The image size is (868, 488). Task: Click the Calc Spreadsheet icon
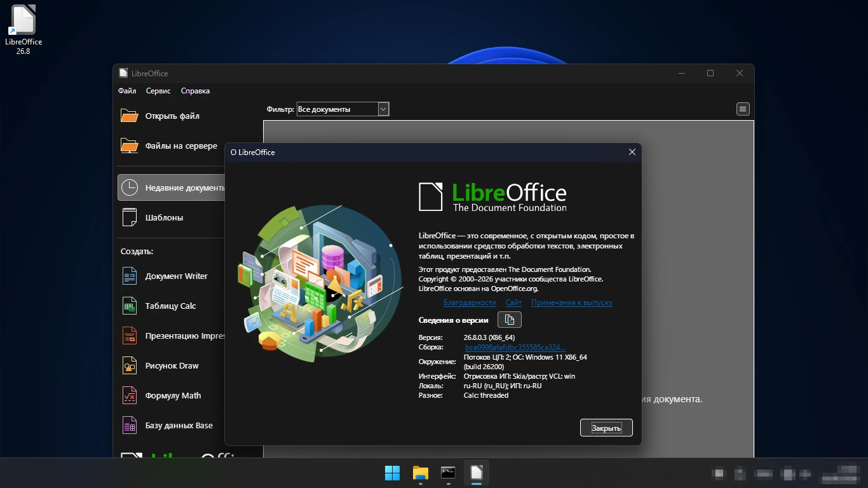click(129, 306)
